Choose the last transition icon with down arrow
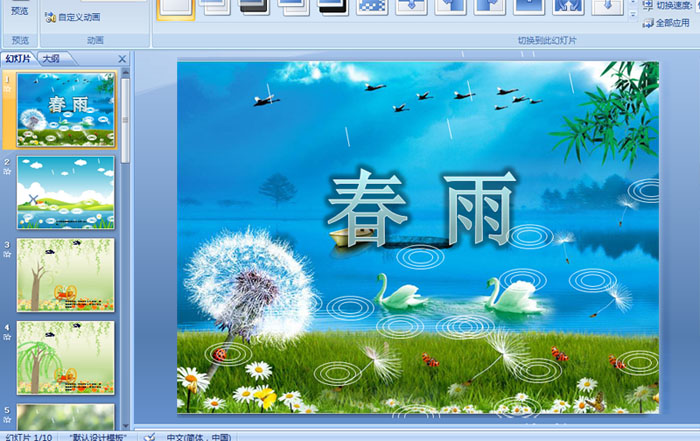 [x=608, y=8]
